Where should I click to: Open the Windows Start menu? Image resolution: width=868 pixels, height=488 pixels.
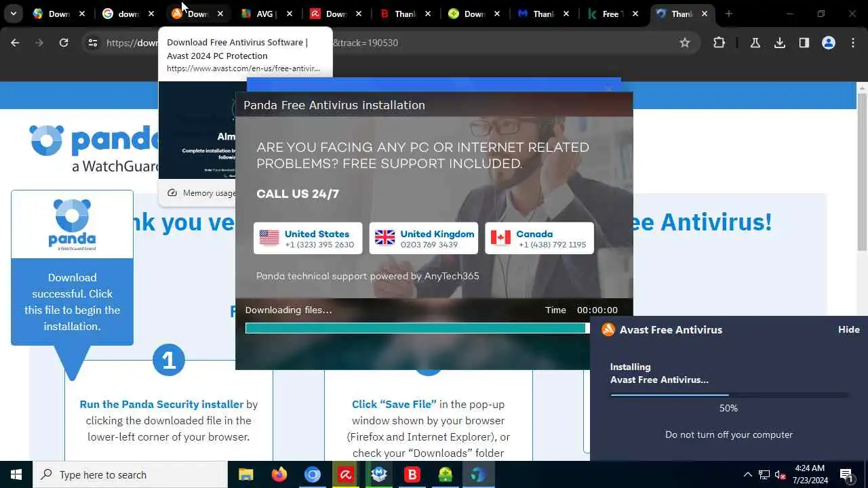(x=16, y=474)
